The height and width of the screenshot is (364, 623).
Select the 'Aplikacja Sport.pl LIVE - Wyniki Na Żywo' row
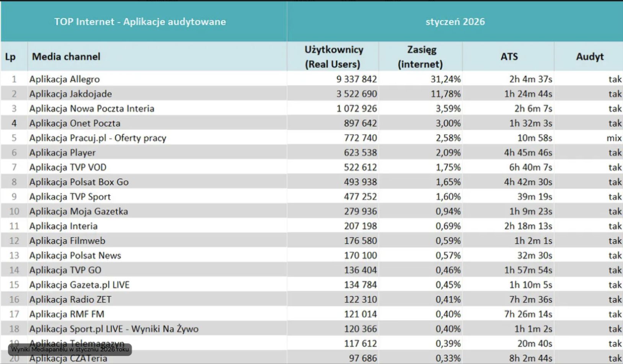click(x=113, y=328)
